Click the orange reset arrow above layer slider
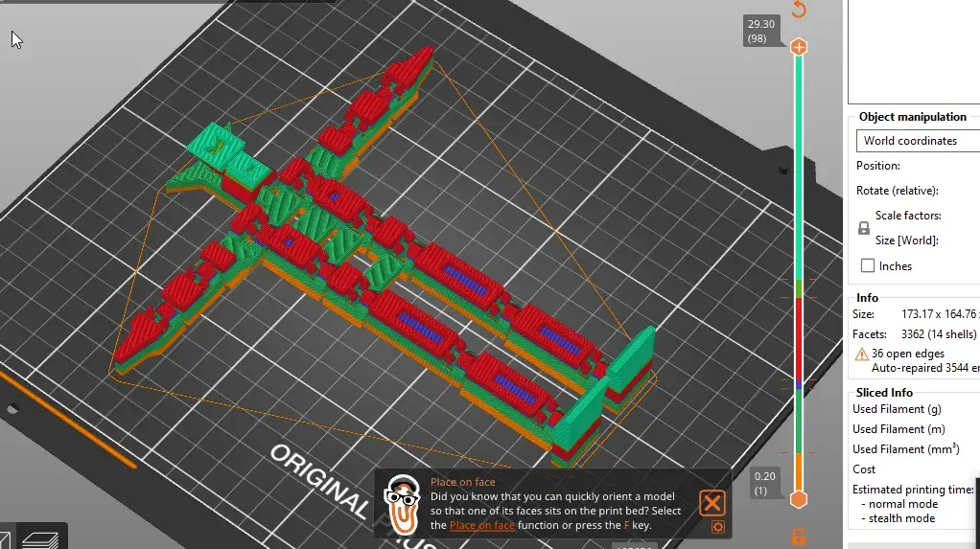This screenshot has height=549, width=980. 799,10
